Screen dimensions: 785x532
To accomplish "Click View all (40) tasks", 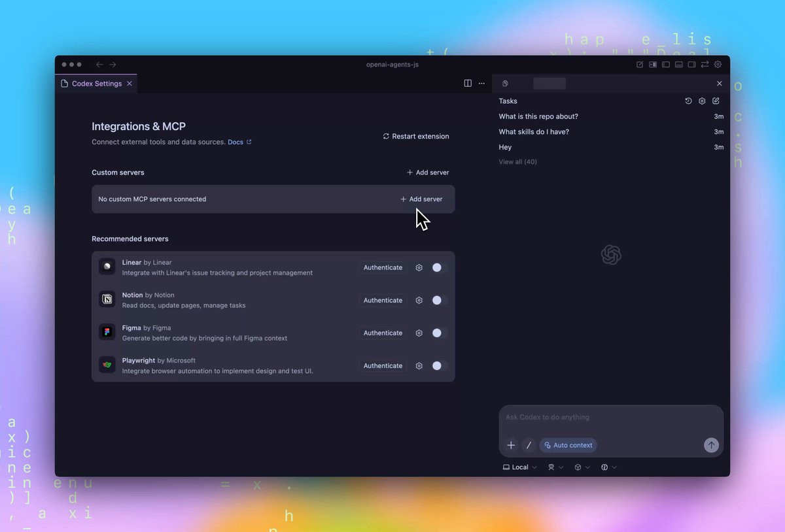I will tap(517, 161).
